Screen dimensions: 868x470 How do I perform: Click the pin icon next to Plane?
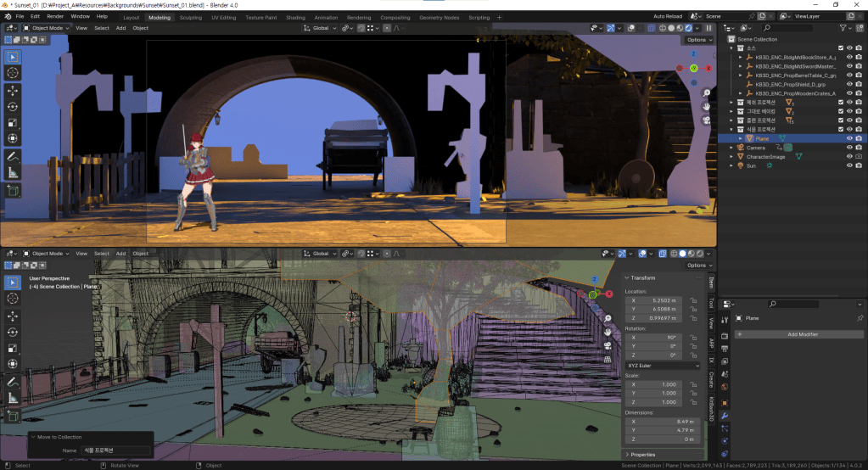pos(860,318)
